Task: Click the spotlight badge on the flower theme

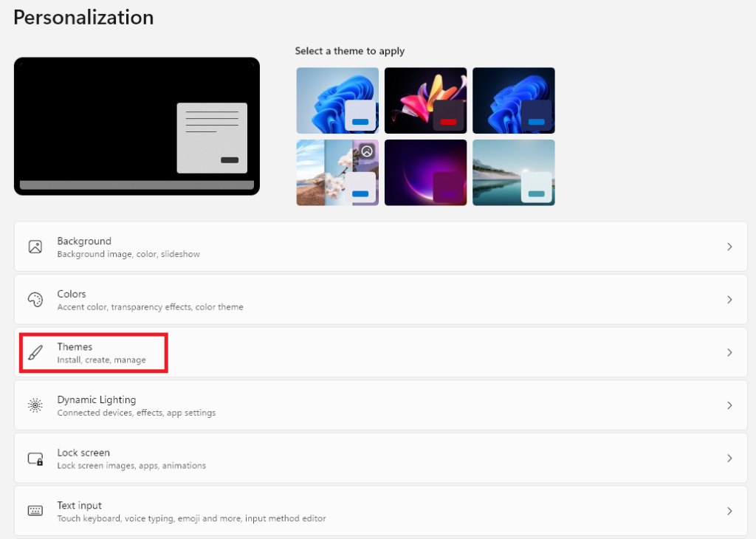Action: (x=367, y=151)
